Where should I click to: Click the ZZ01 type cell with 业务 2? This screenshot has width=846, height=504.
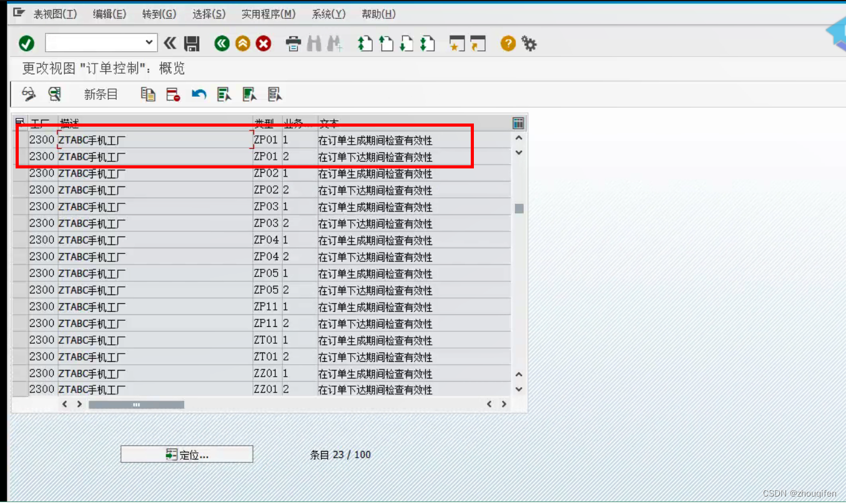(267, 389)
